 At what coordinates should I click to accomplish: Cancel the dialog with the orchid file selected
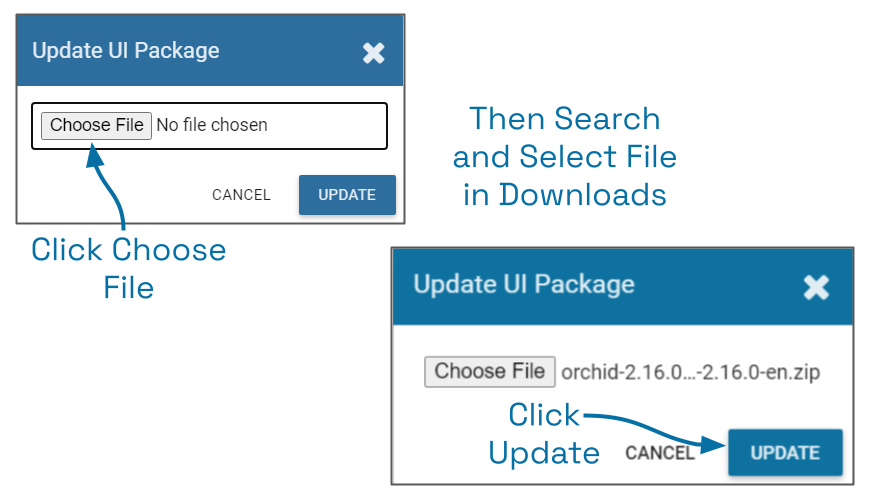tap(660, 453)
